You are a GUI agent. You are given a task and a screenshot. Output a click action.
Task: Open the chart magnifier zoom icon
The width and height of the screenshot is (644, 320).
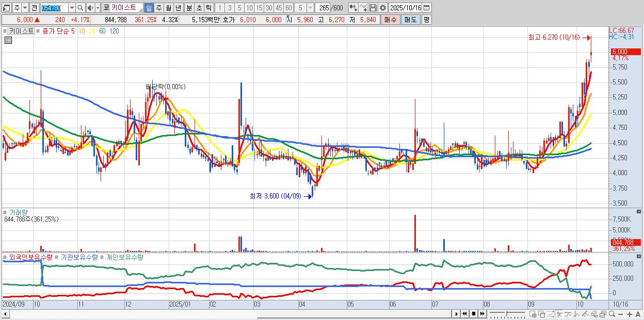[612, 314]
